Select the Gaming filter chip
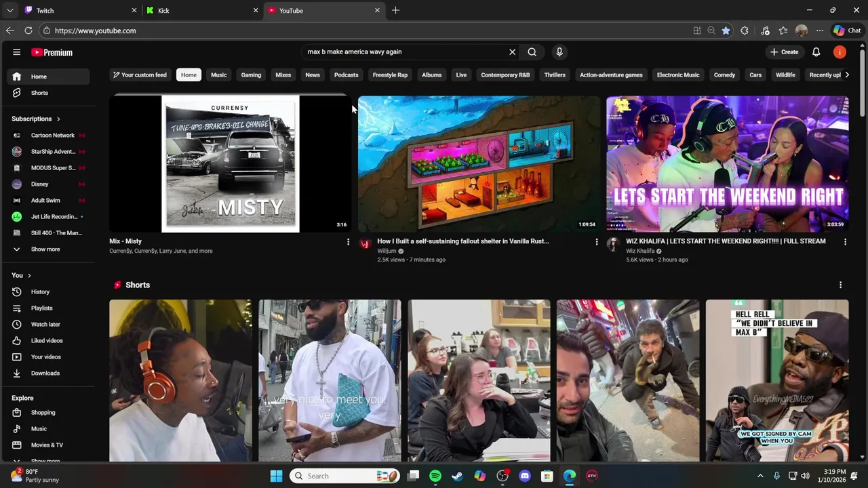 pyautogui.click(x=251, y=75)
